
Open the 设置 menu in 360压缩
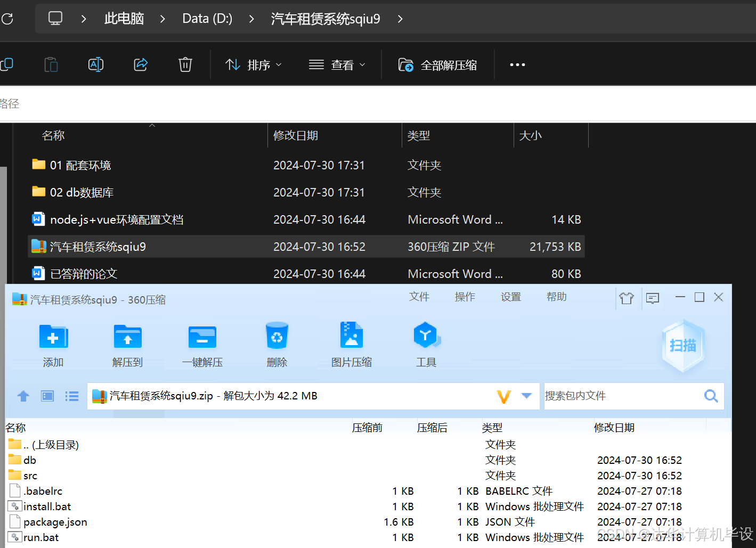pyautogui.click(x=511, y=297)
